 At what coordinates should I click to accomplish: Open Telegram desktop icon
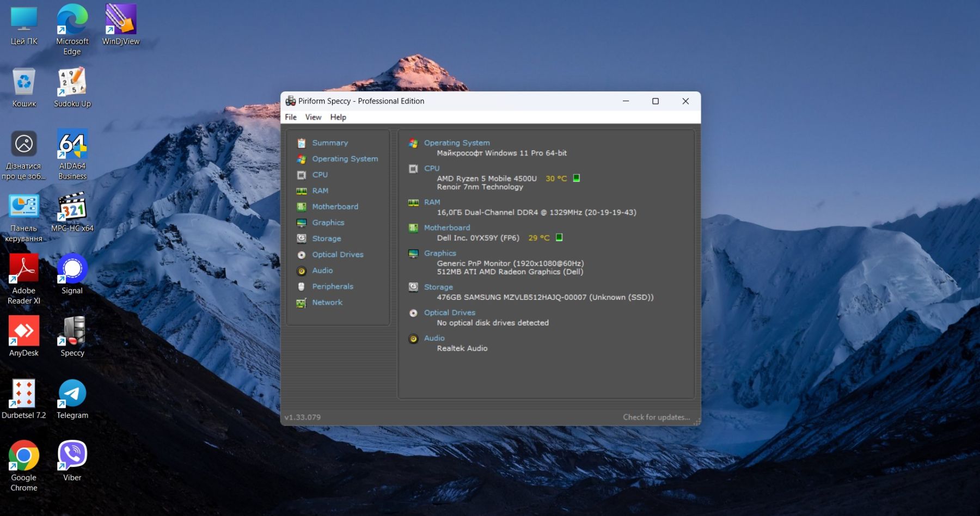coord(72,399)
